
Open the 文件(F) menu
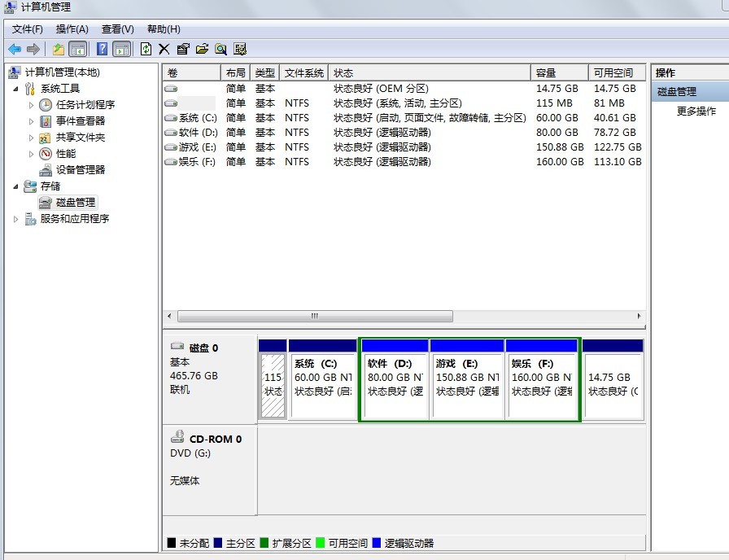(x=28, y=29)
